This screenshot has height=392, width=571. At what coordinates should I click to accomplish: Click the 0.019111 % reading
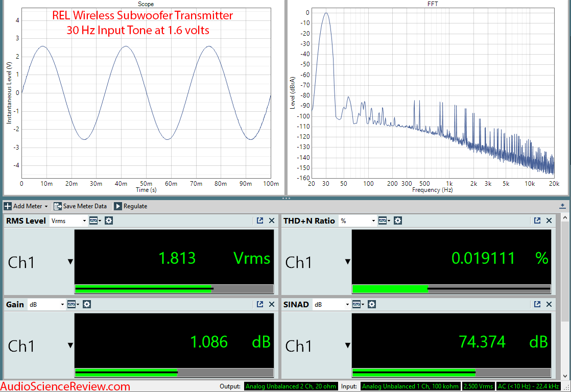click(499, 258)
